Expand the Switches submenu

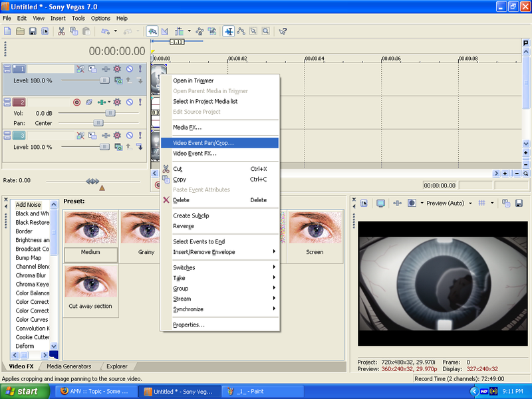[219, 267]
